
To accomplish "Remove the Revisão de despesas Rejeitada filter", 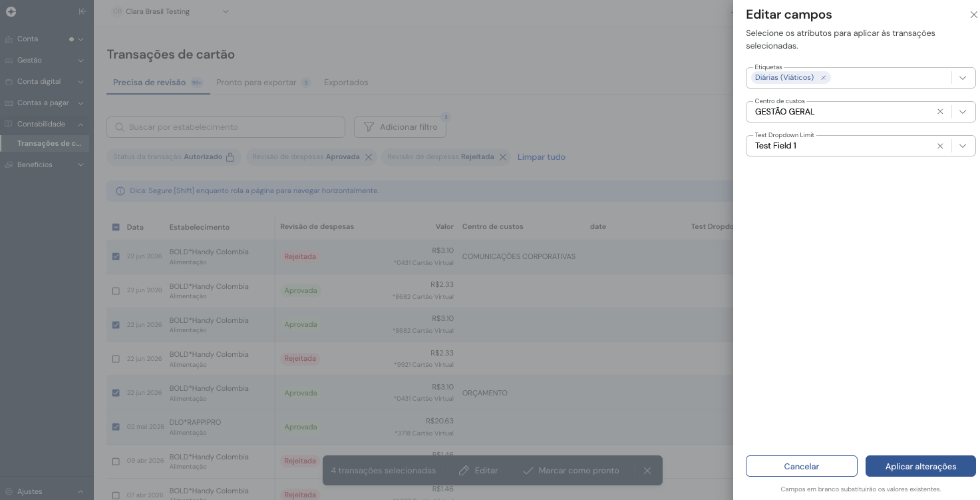I will [503, 157].
